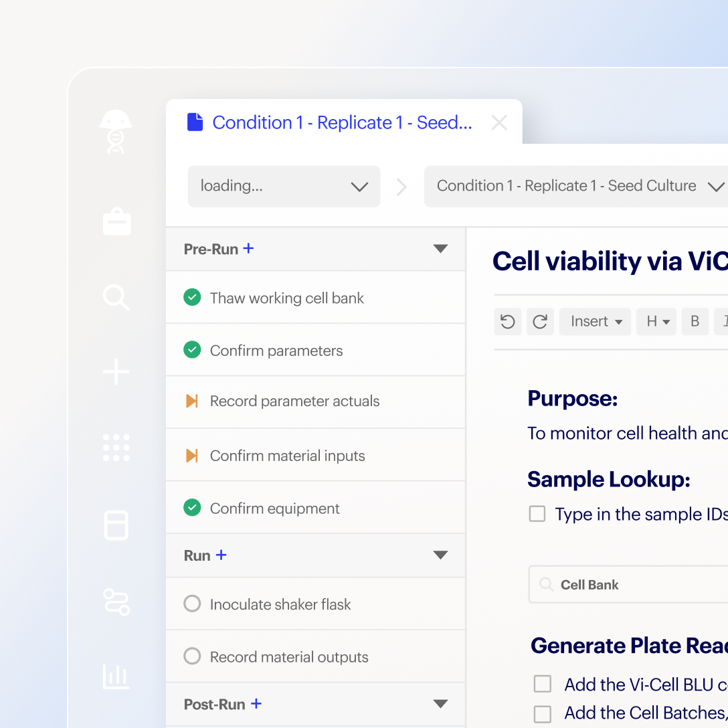This screenshot has height=728, width=728.
Task: Click the Cell Bank search field
Action: [x=628, y=585]
